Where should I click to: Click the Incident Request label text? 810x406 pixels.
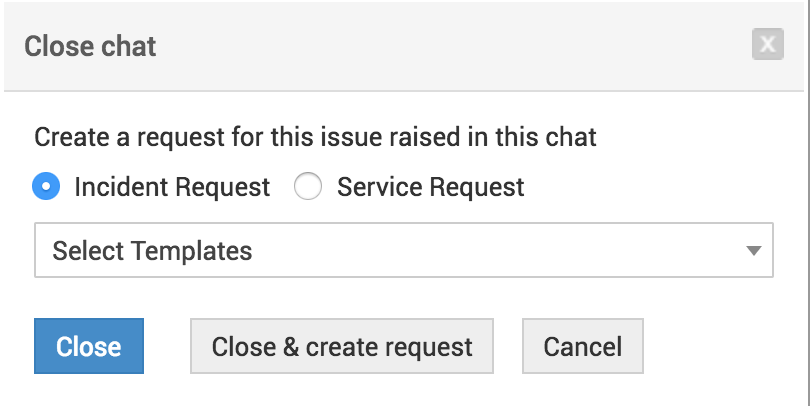[172, 187]
